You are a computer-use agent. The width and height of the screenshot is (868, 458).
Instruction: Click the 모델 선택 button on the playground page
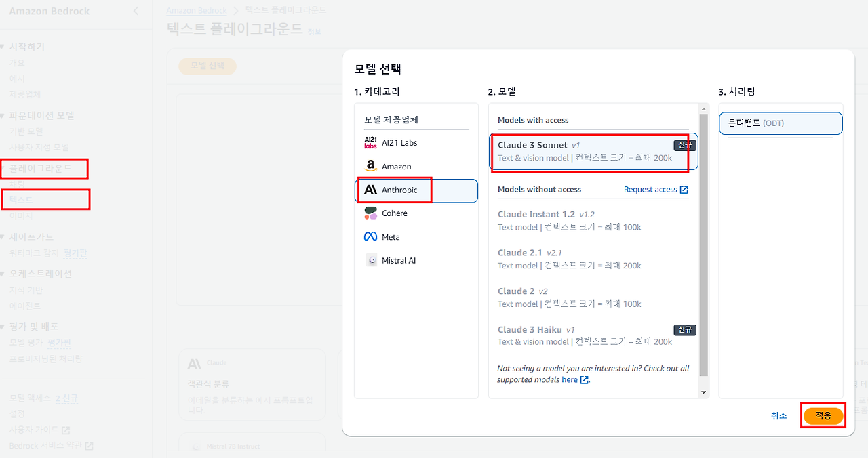(x=208, y=66)
